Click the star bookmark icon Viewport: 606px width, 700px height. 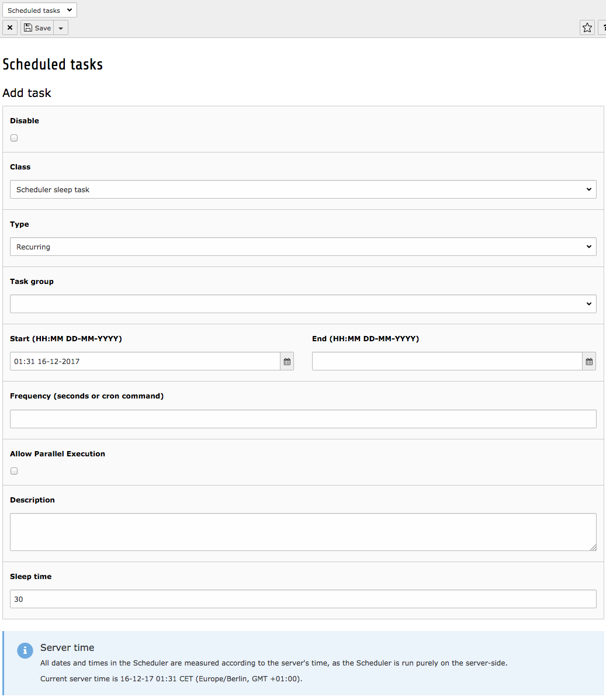(587, 27)
